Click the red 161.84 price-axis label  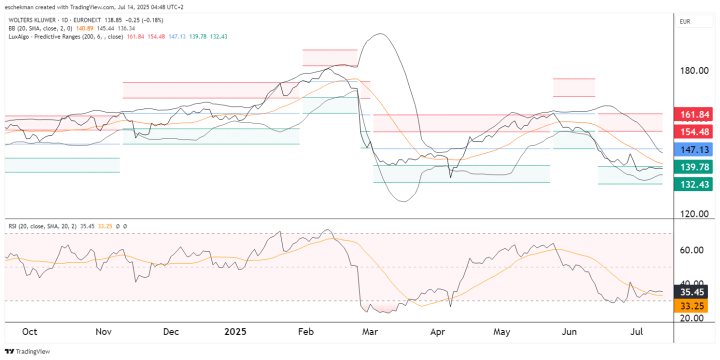pyautogui.click(x=693, y=114)
